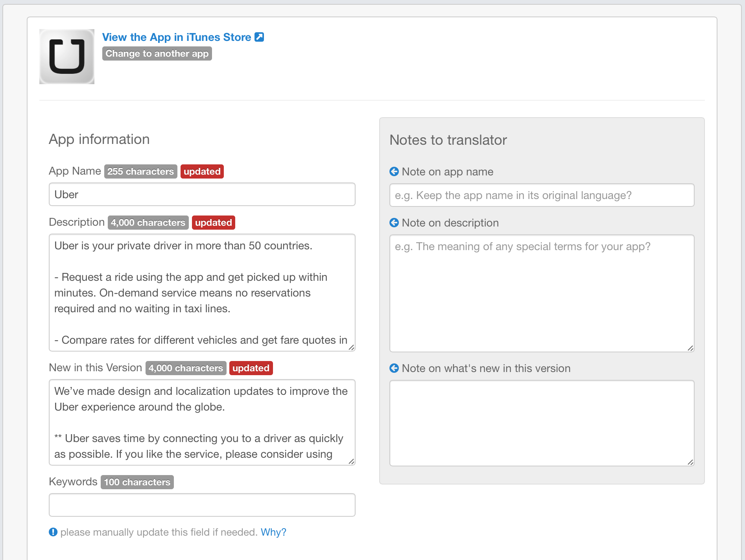Click the Notes to translator heading

[448, 140]
